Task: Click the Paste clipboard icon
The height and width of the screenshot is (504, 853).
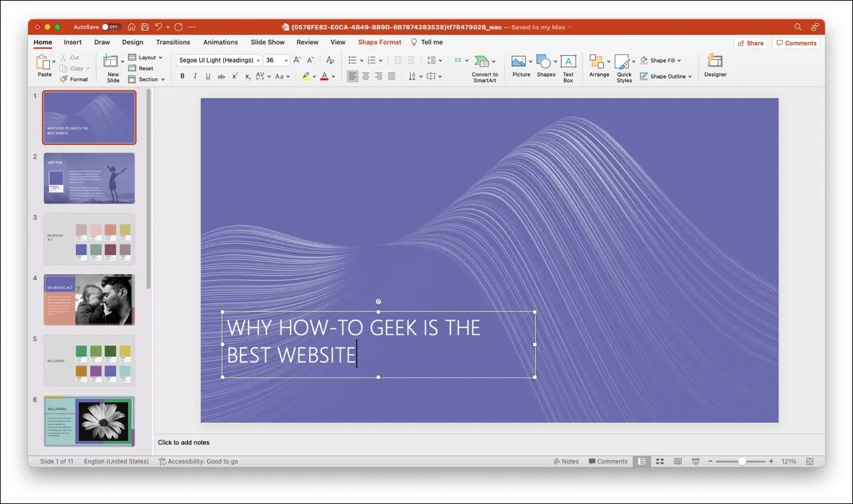Action: (x=44, y=63)
